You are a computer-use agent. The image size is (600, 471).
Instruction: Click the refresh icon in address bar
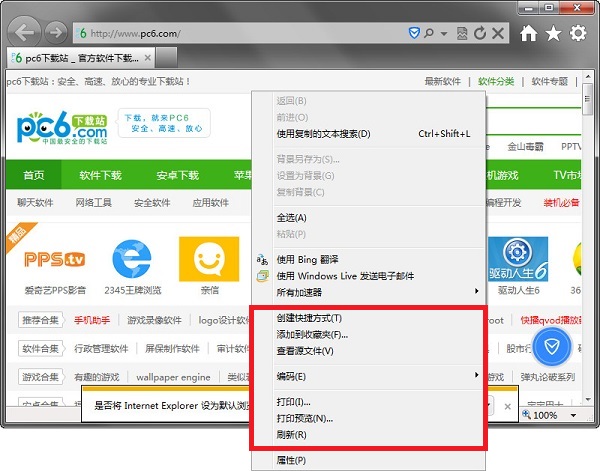480,33
